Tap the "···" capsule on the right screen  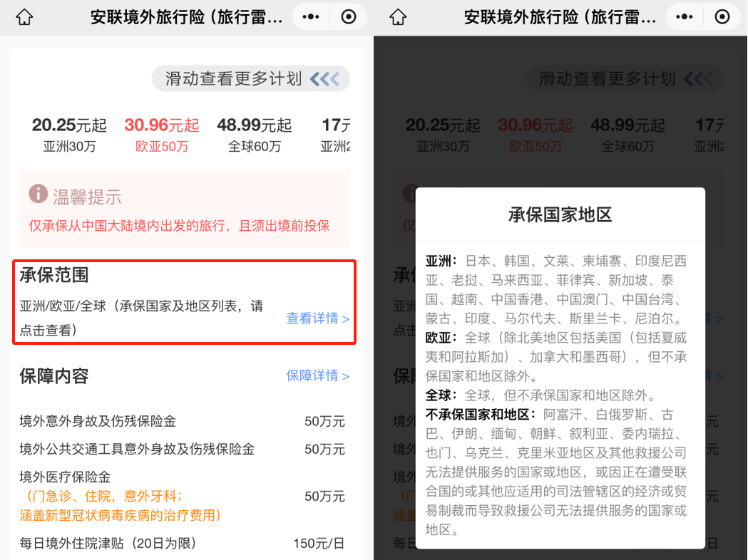pos(682,15)
